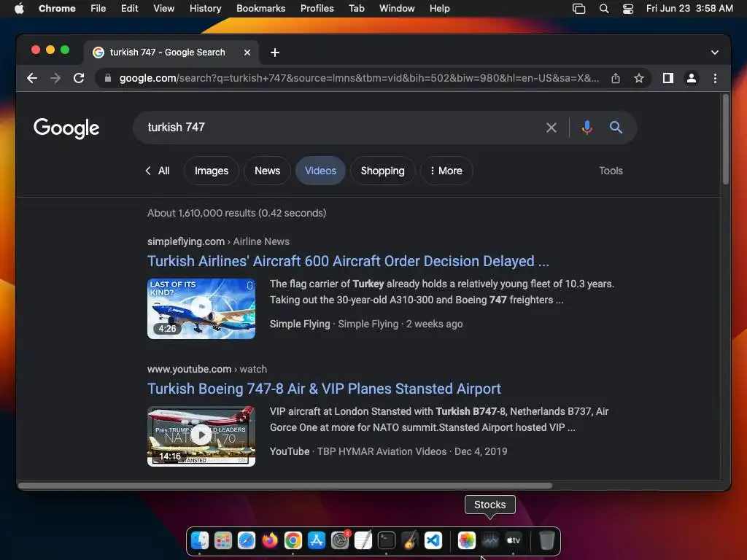Play the Simple Flying video thumbnail
747x560 pixels.
[201, 308]
